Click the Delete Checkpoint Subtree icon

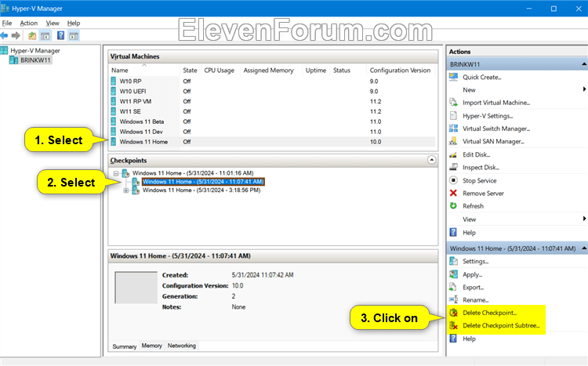454,325
